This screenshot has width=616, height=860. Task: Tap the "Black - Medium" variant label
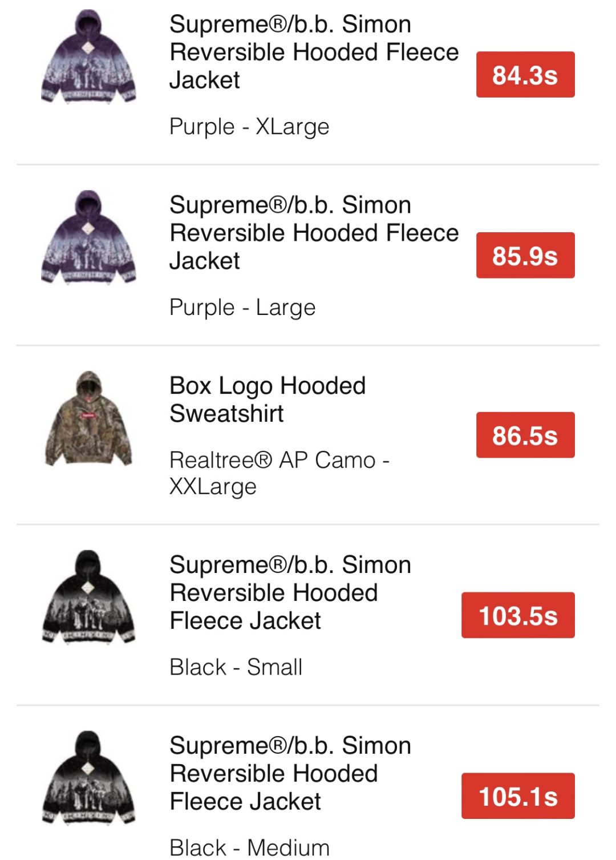click(250, 847)
